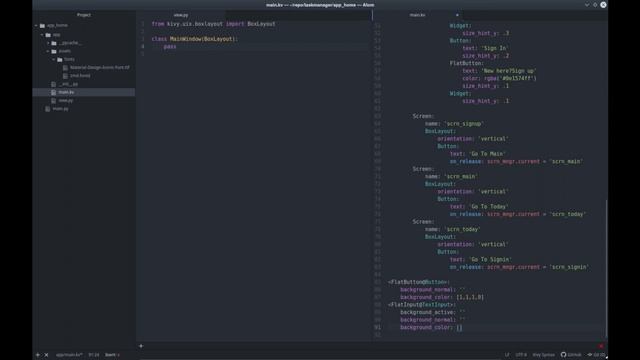Collapse the app folder chevron
Viewport: 640px width, 360px height.
(42, 35)
